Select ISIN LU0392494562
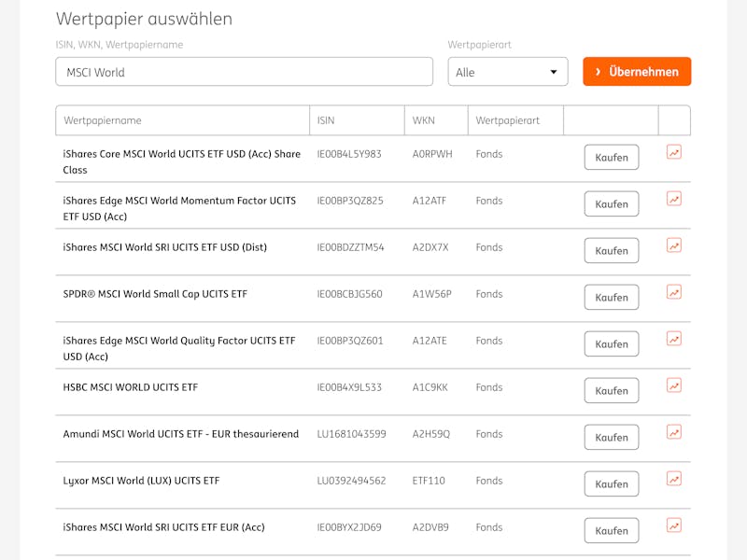 click(352, 481)
